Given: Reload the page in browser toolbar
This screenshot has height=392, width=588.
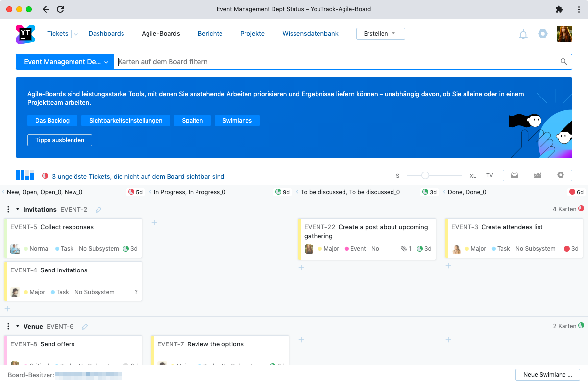Looking at the screenshot, I should 60,9.
